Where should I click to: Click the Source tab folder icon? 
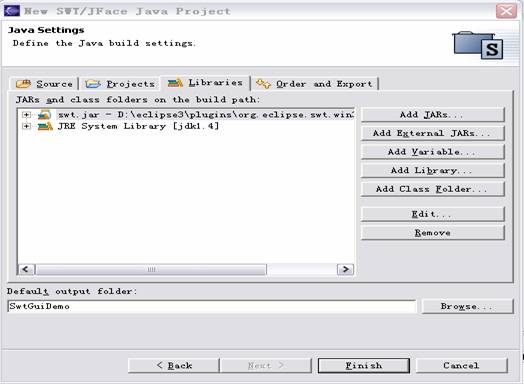(23, 84)
